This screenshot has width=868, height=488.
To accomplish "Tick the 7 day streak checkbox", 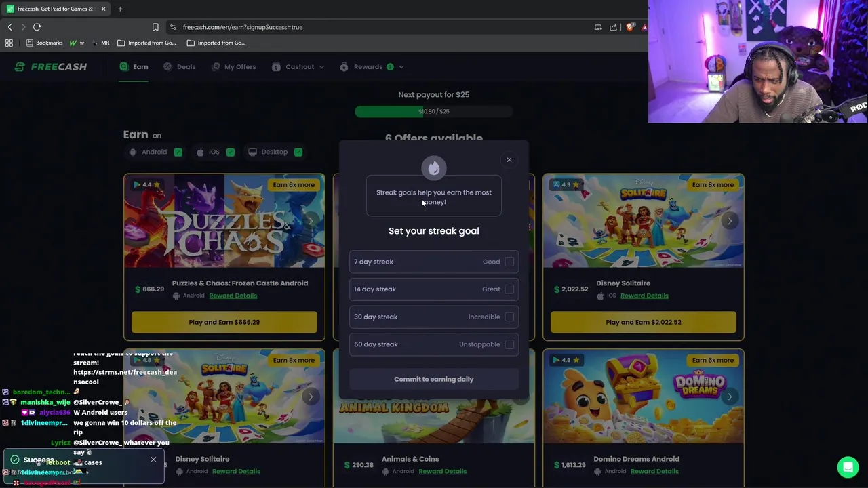I will click(509, 262).
